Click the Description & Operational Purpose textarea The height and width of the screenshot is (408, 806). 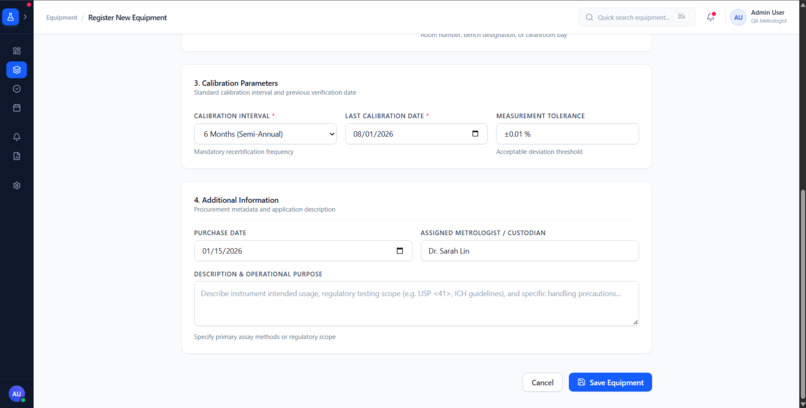(416, 304)
